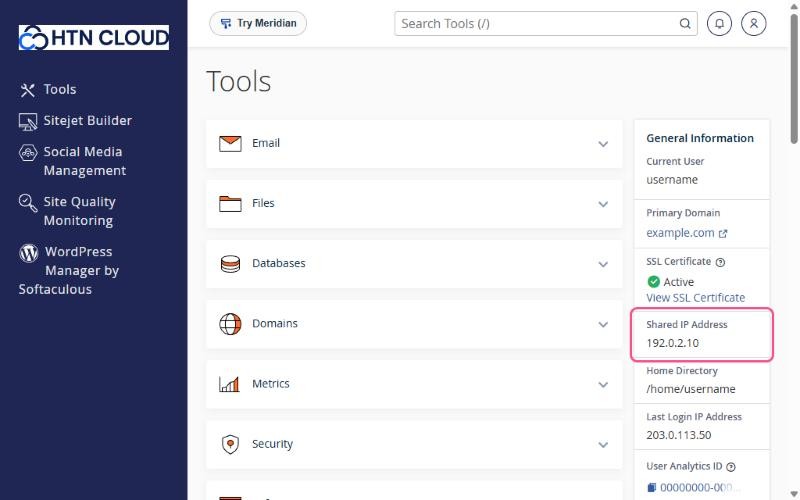Image resolution: width=800 pixels, height=500 pixels.
Task: Open notifications bell
Action: point(719,23)
